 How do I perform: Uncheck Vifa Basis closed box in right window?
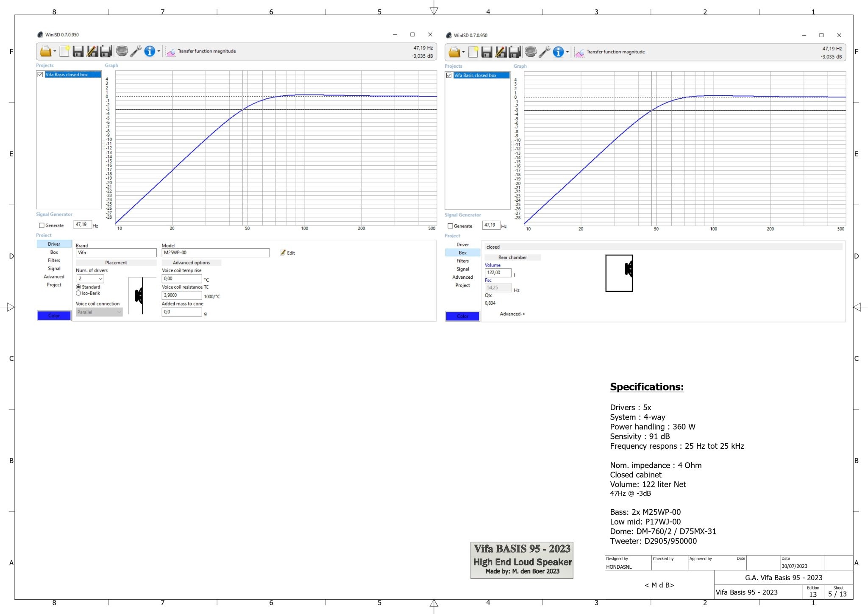449,75
